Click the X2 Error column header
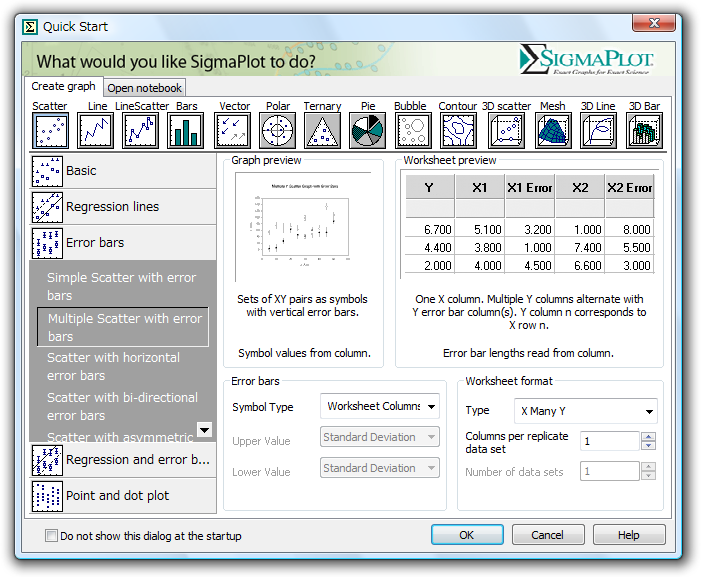 [629, 187]
